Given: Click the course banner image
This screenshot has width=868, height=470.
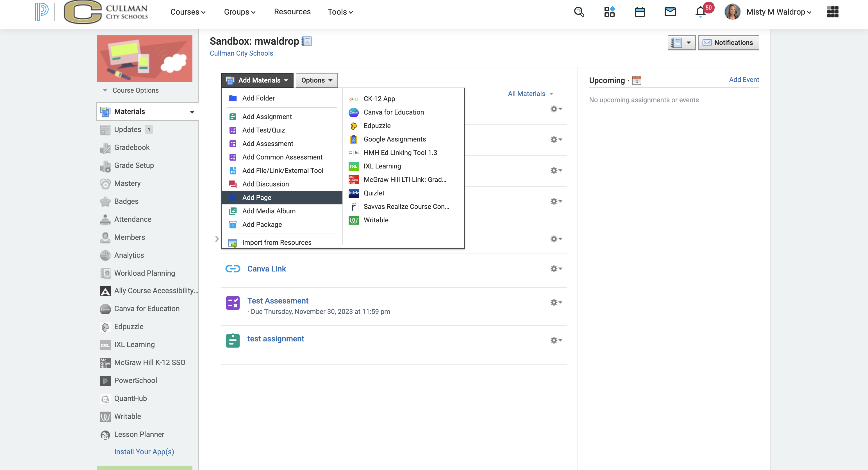Looking at the screenshot, I should 145,59.
